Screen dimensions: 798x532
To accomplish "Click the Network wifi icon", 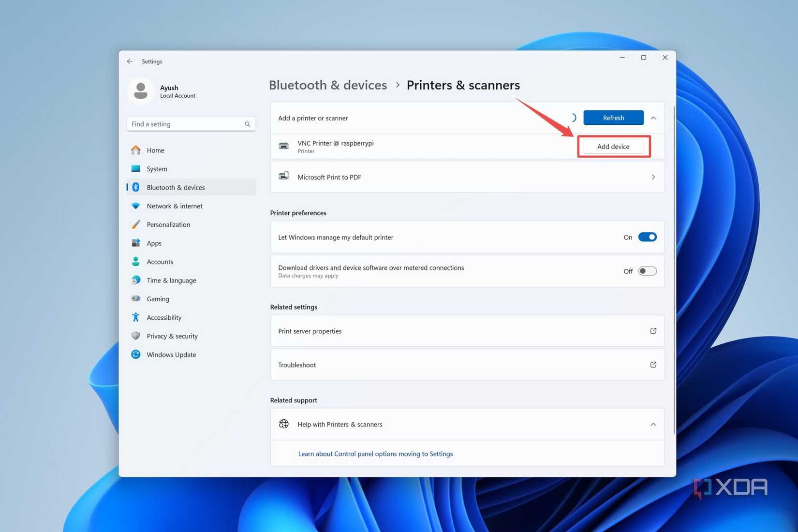I will (x=136, y=206).
